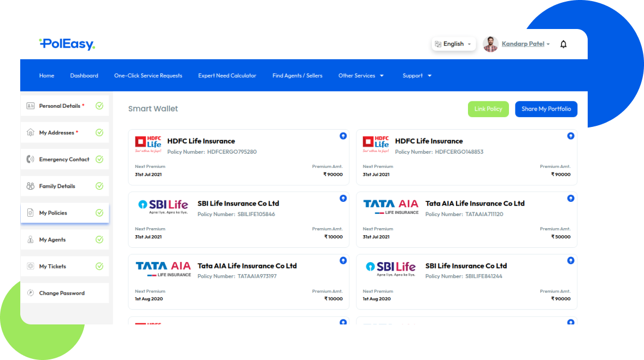Expand Other Services dropdown

click(361, 76)
